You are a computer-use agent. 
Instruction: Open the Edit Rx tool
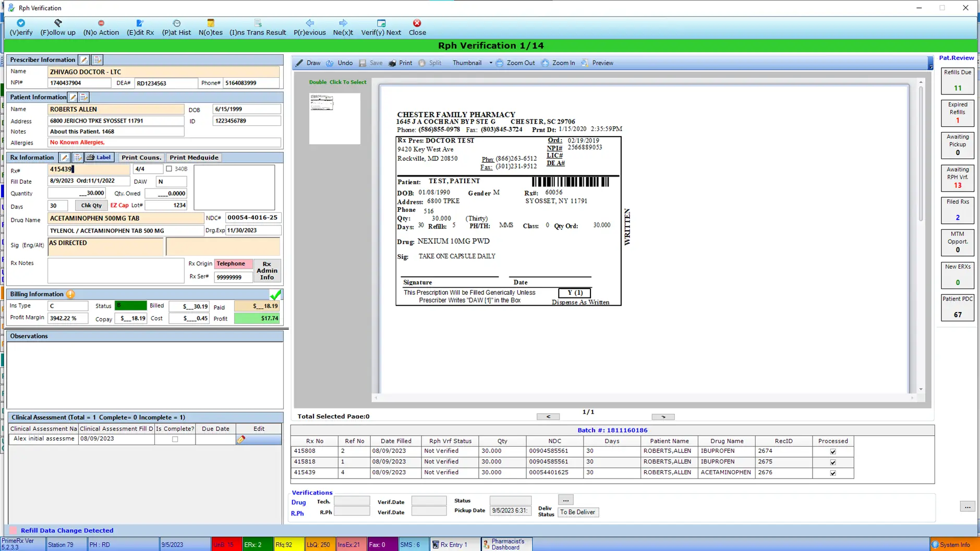pyautogui.click(x=140, y=27)
